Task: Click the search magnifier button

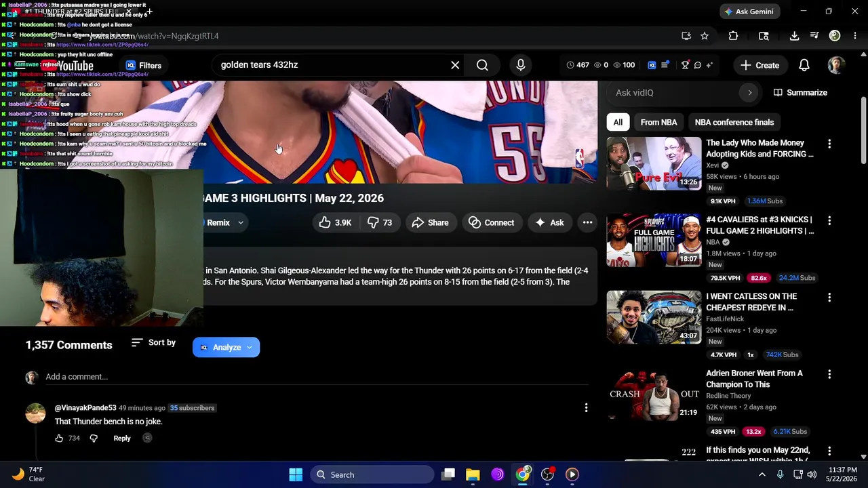Action: click(x=482, y=65)
